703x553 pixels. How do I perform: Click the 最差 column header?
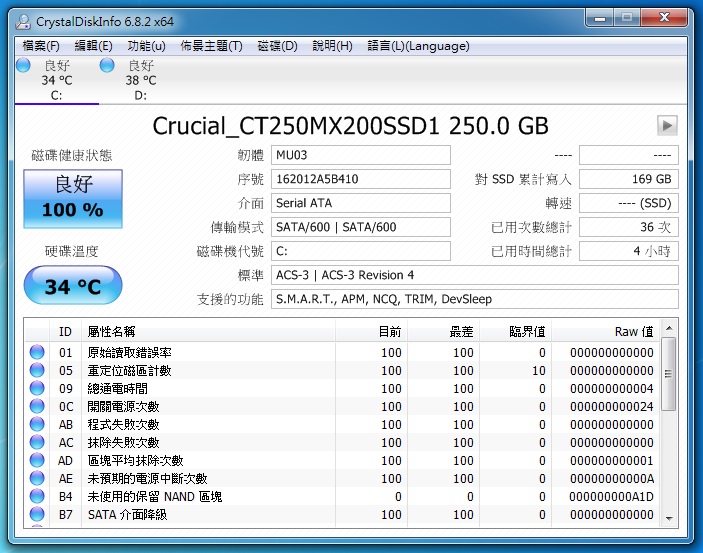tap(443, 331)
